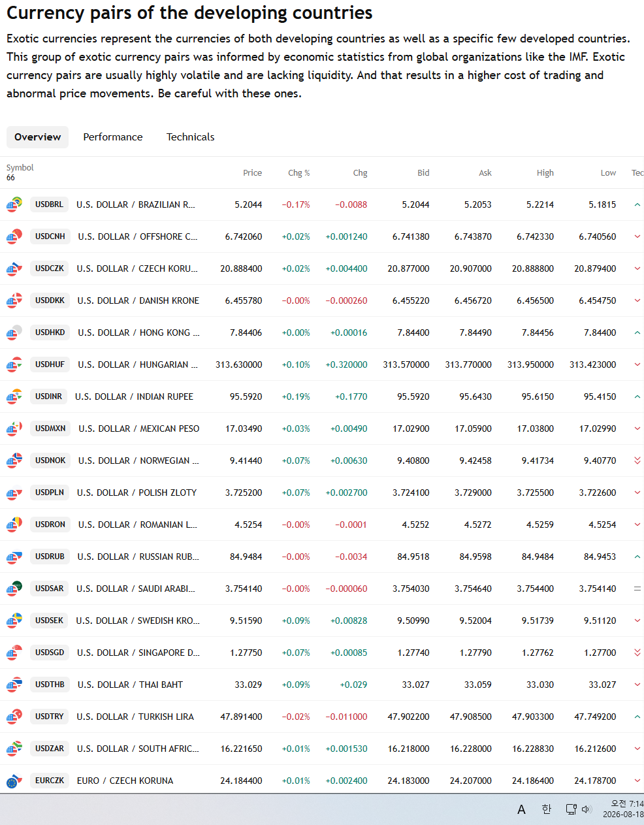Viewport: 644px width, 825px height.
Task: Click the USDDKK flag pair icon
Action: [x=14, y=300]
